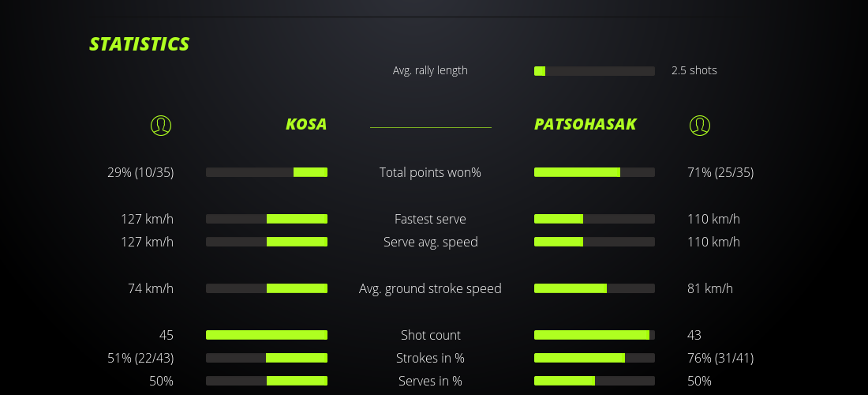Image resolution: width=868 pixels, height=395 pixels.
Task: Click the Avg. rally length label
Action: pyautogui.click(x=430, y=70)
